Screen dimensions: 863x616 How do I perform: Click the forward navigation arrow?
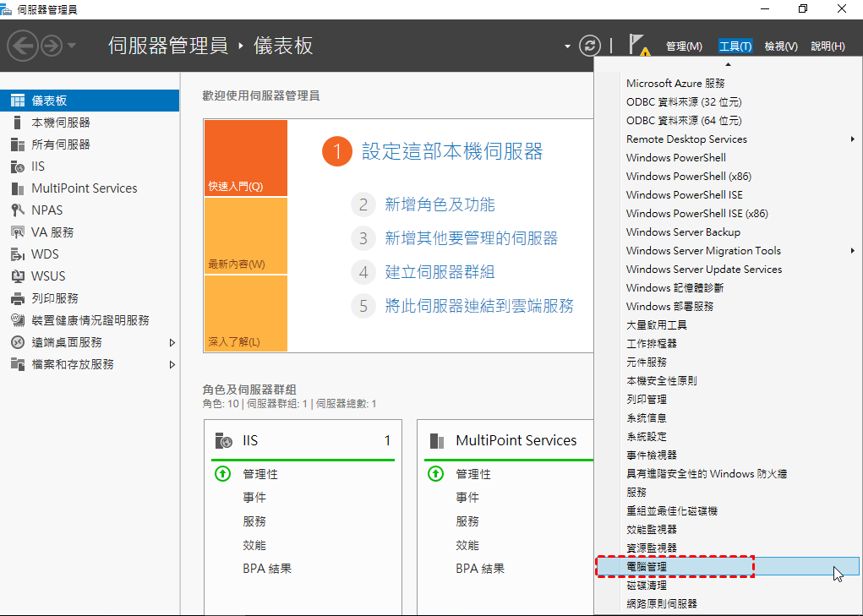[x=52, y=46]
